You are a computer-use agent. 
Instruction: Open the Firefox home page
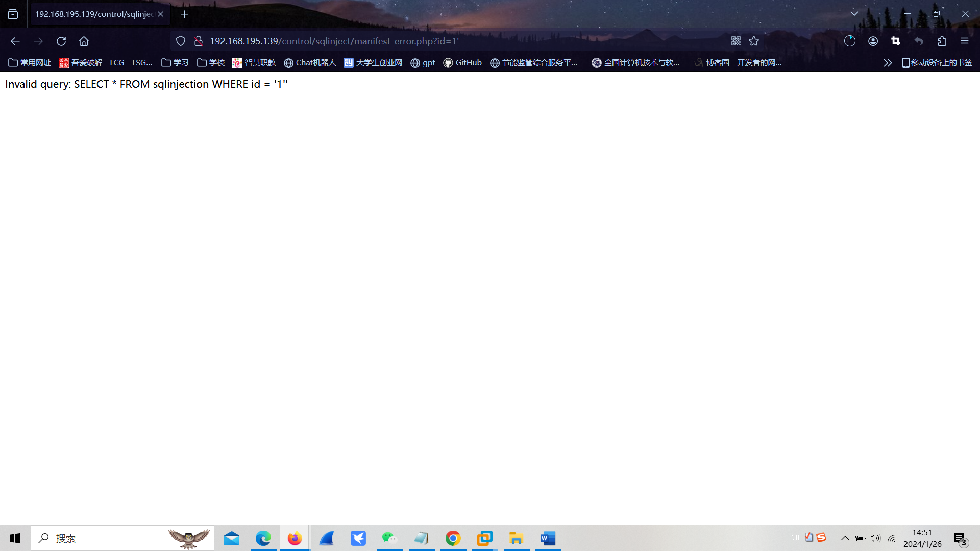[x=84, y=41]
